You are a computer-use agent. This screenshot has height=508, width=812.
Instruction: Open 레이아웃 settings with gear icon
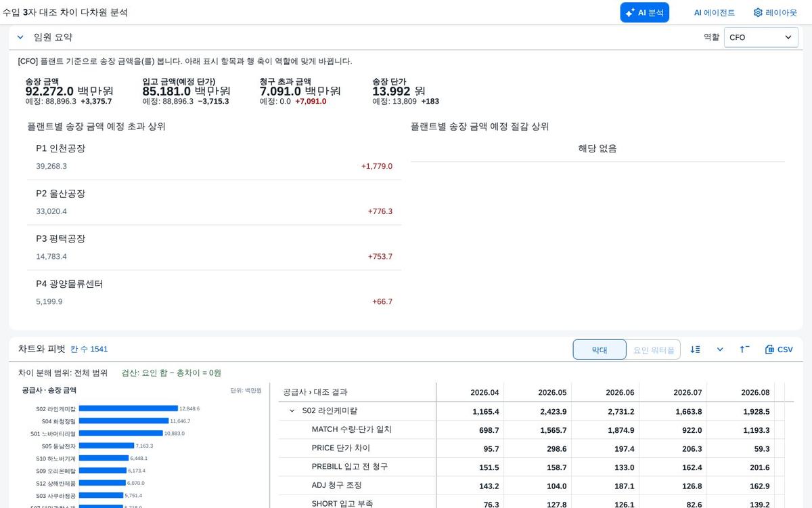coord(775,12)
